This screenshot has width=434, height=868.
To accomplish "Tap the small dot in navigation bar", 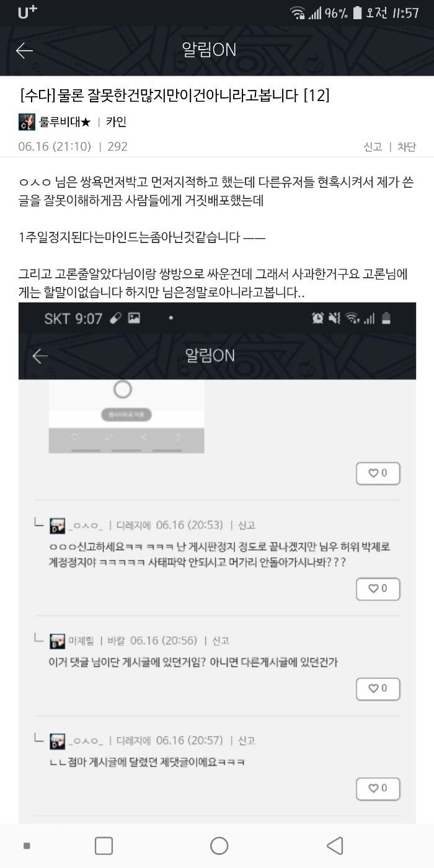I will pos(27,846).
